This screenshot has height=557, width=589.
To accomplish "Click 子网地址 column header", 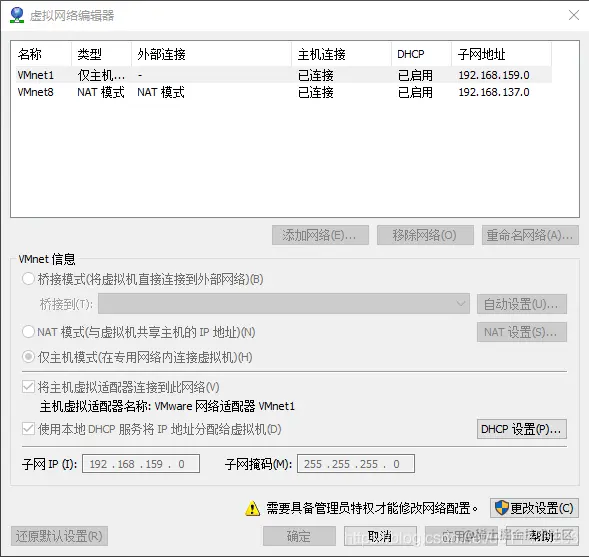I will click(x=501, y=54).
